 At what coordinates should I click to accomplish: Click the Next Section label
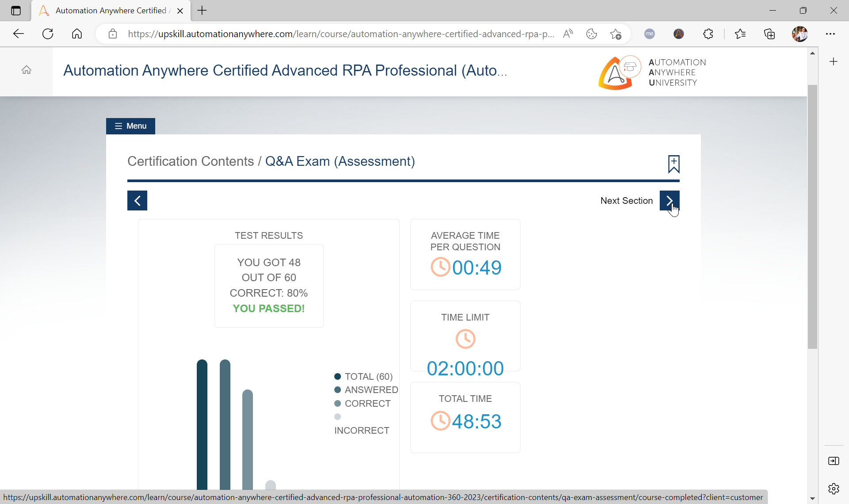627,201
